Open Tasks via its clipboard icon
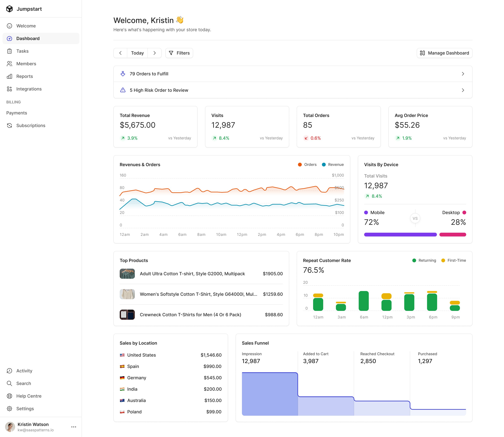504x437 pixels. [x=9, y=51]
